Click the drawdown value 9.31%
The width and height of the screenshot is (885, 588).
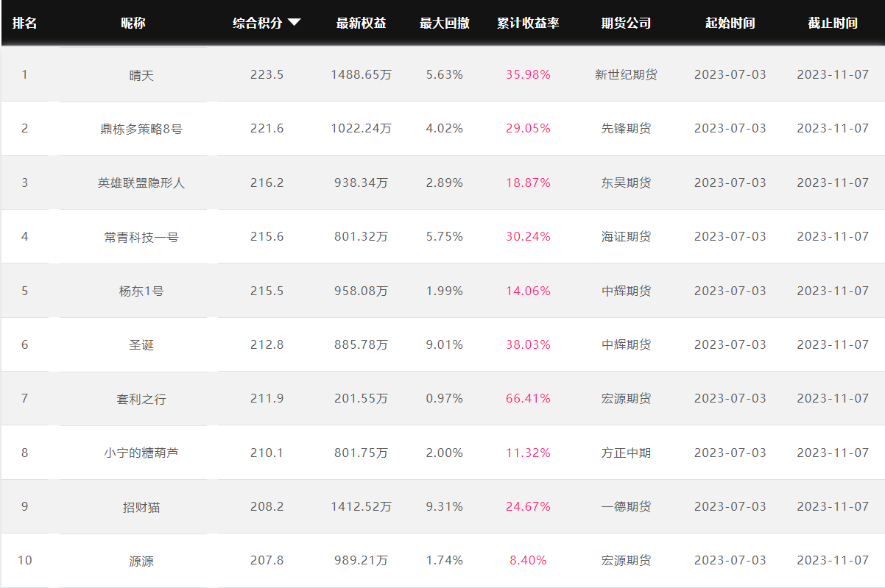pos(445,506)
